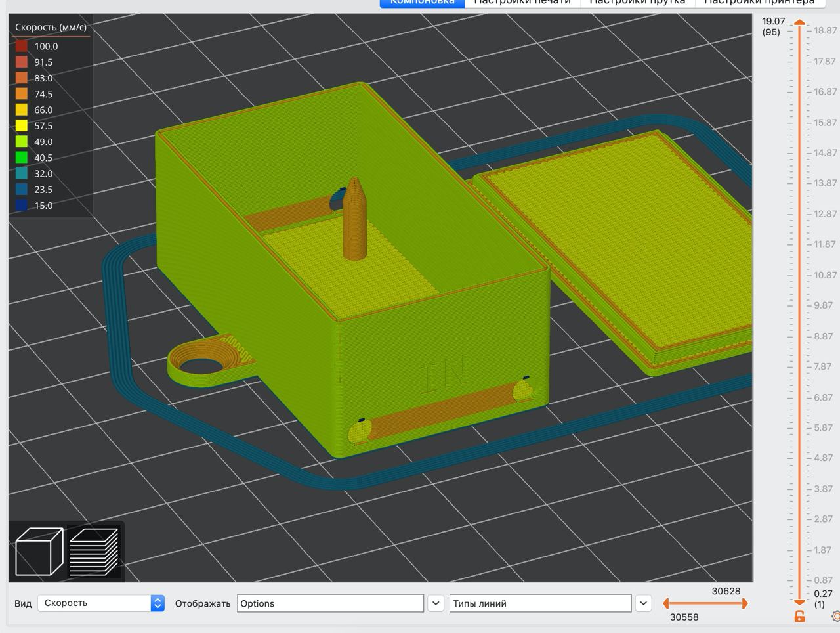Click the 2.87 tick on the layer ruler
Viewport: 840px width, 633px height.
(823, 519)
